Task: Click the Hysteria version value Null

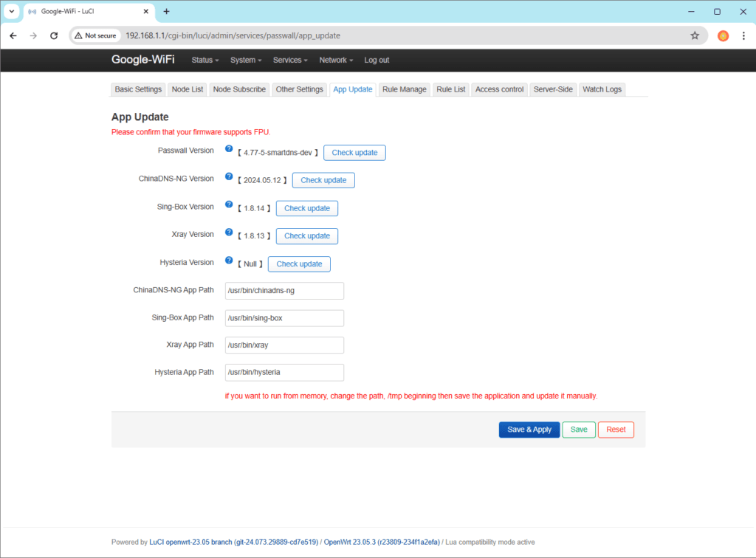Action: click(250, 264)
